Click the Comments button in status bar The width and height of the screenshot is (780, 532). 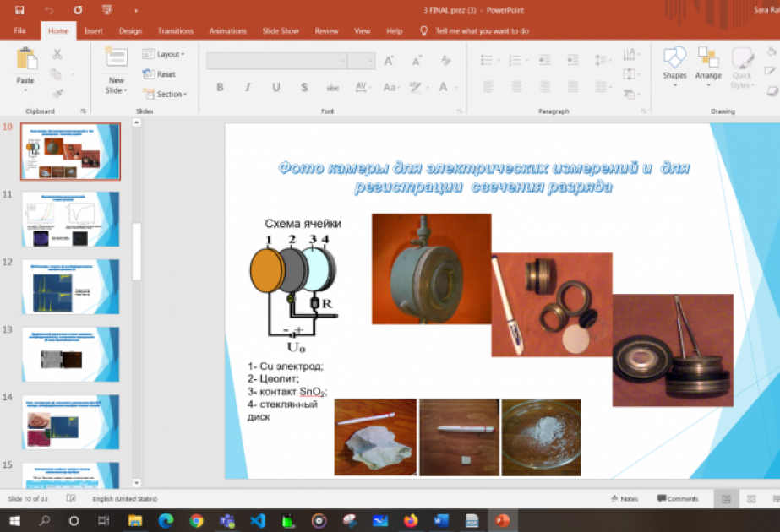678,499
